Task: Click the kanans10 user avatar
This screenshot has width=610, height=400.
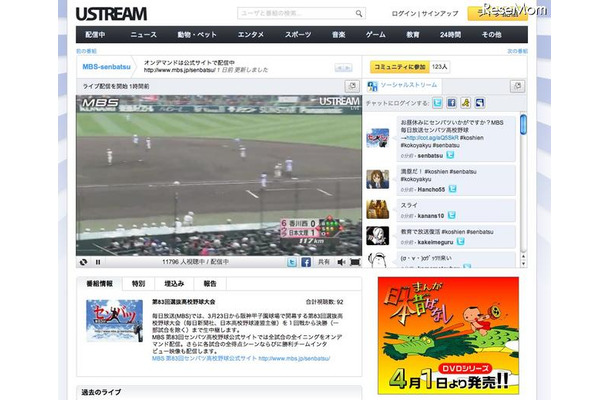Action: click(377, 209)
